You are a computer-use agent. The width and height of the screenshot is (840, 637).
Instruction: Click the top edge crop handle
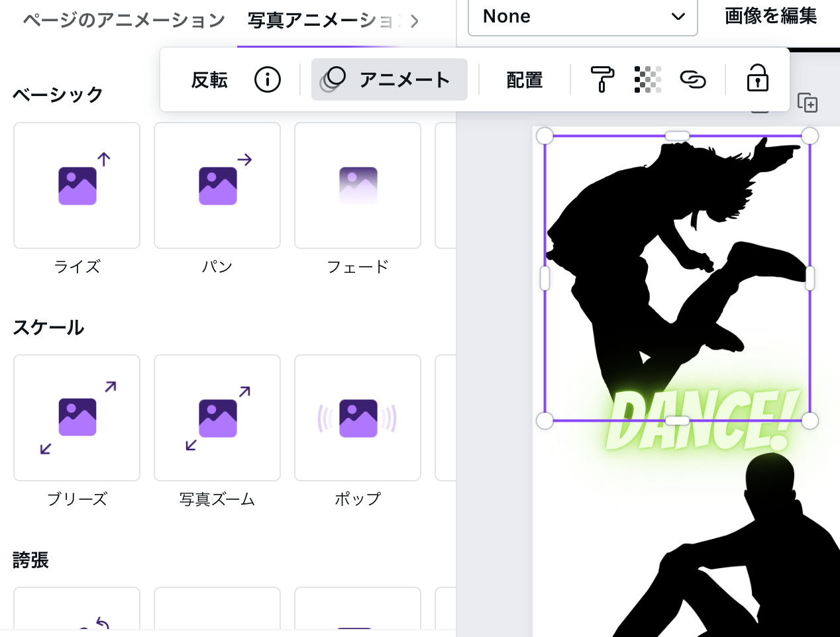[x=677, y=136]
